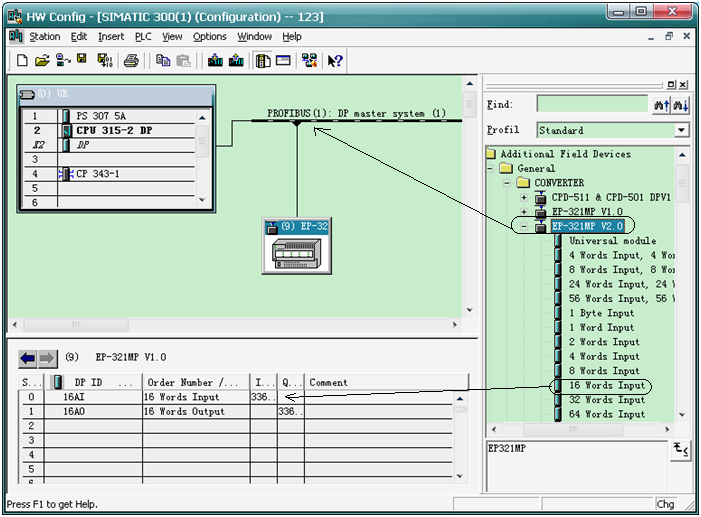Click the Open station folder icon
Image resolution: width=701 pixels, height=517 pixels.
pos(42,61)
